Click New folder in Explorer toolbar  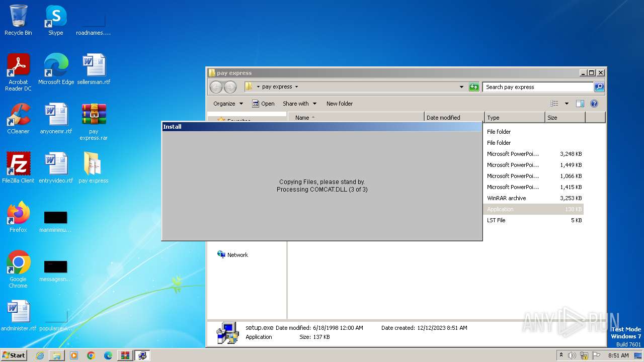click(x=340, y=104)
